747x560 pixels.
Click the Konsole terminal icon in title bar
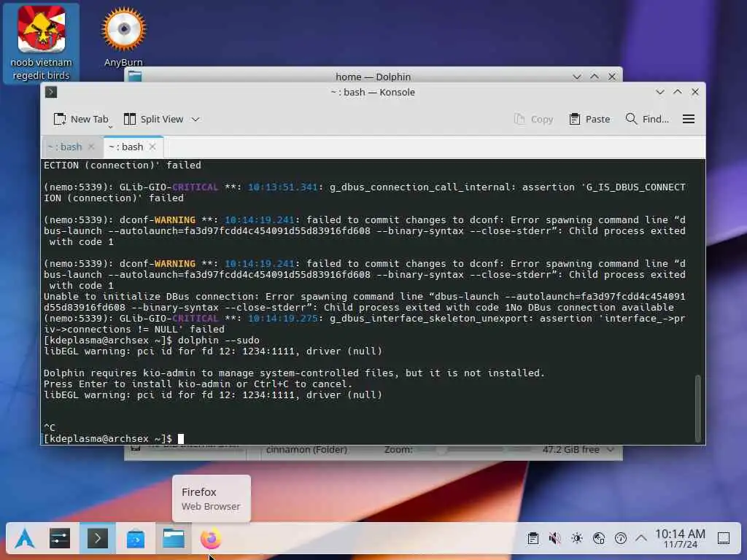pos(51,93)
